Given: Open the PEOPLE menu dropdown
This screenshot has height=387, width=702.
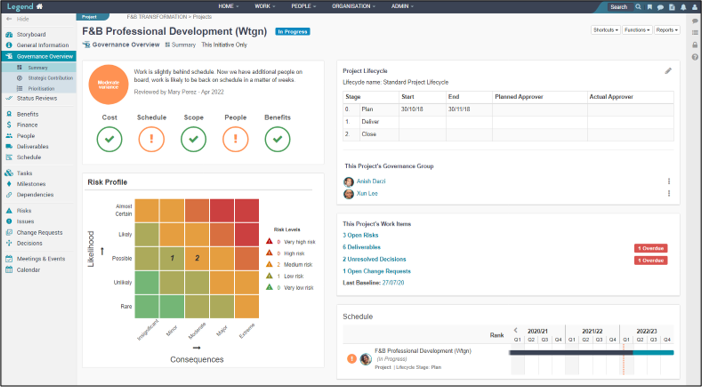Looking at the screenshot, I should pyautogui.click(x=304, y=6).
